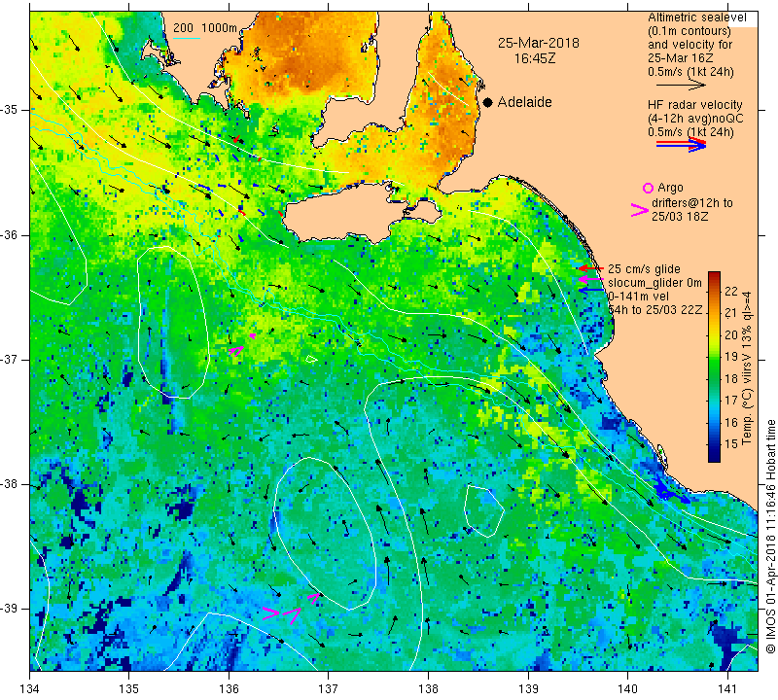The image size is (778, 700).
Task: Click the longitude axis label 140
Action: [x=627, y=688]
